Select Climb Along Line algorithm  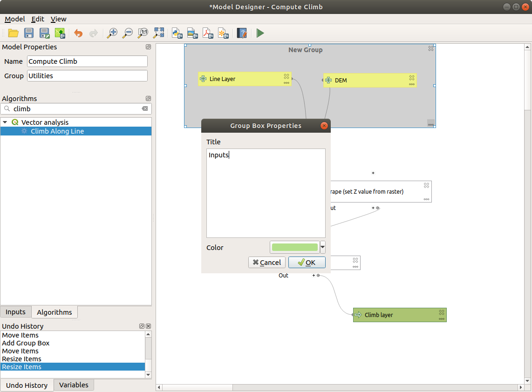tap(57, 131)
